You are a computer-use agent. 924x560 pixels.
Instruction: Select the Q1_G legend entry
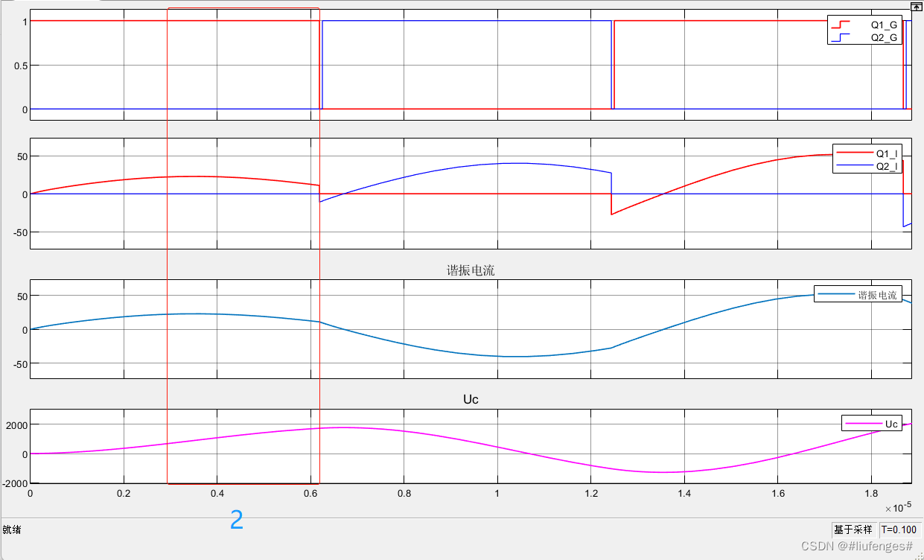864,24
